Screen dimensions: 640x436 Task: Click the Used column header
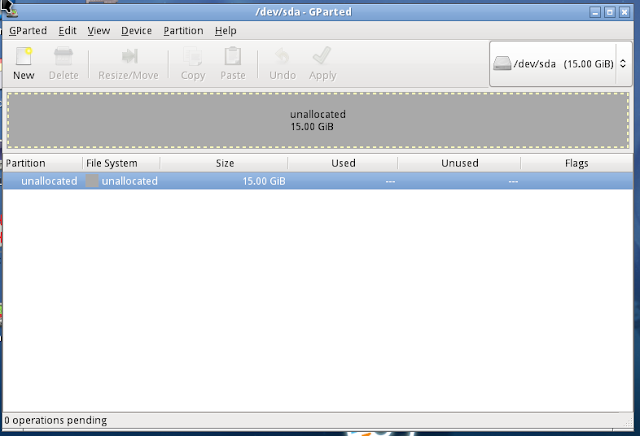[x=343, y=163]
